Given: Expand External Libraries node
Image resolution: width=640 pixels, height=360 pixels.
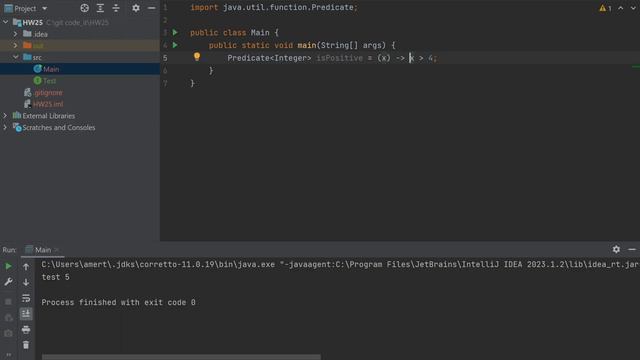Looking at the screenshot, I should [x=5, y=116].
